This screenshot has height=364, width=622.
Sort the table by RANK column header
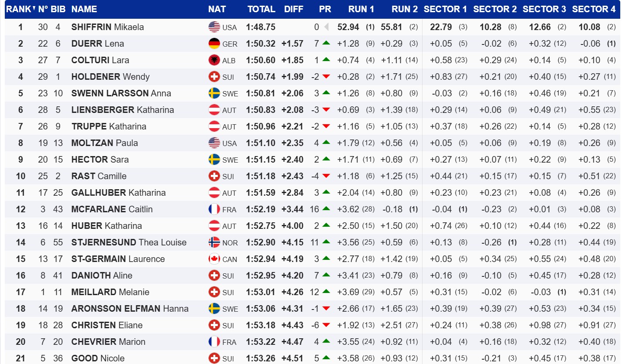point(18,9)
